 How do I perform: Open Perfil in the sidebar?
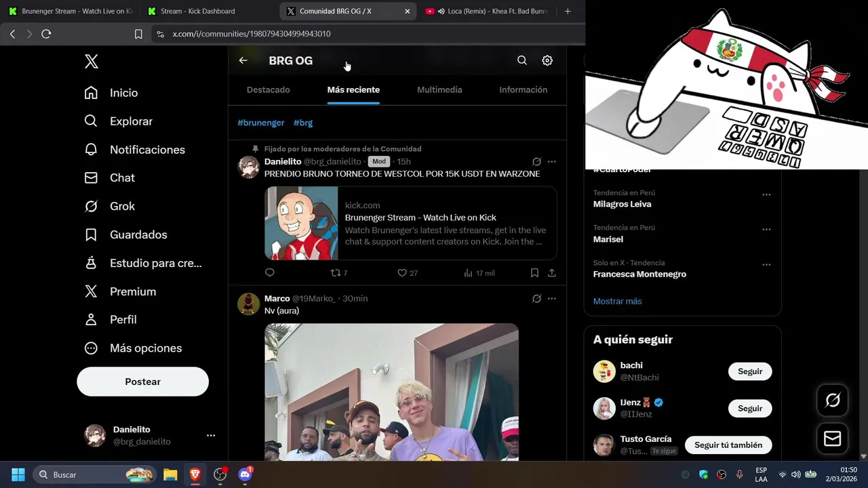click(x=111, y=319)
